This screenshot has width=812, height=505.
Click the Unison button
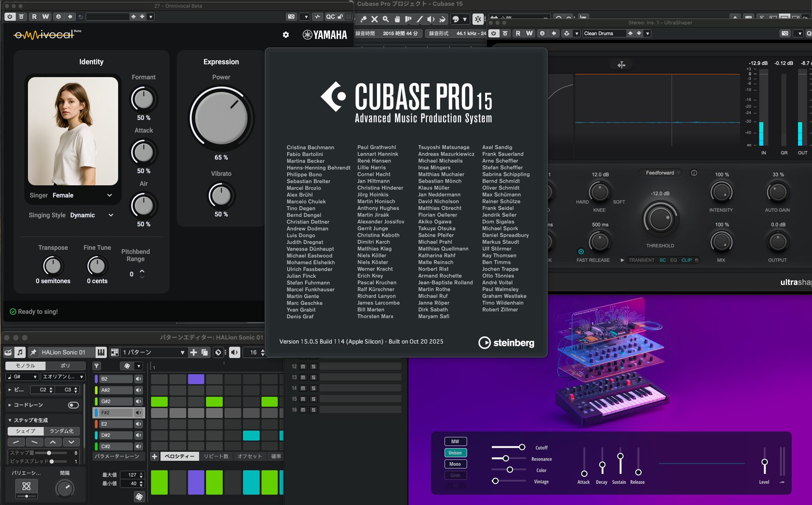tap(455, 453)
